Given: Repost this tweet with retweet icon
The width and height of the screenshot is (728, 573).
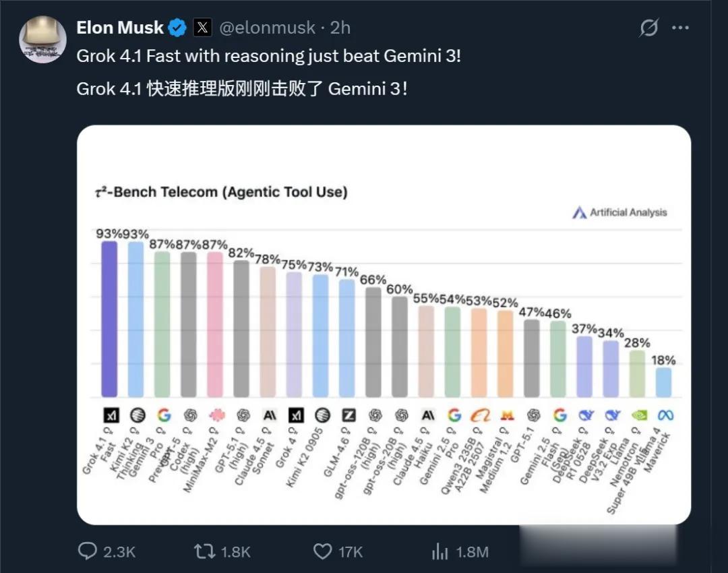Looking at the screenshot, I should point(204,551).
